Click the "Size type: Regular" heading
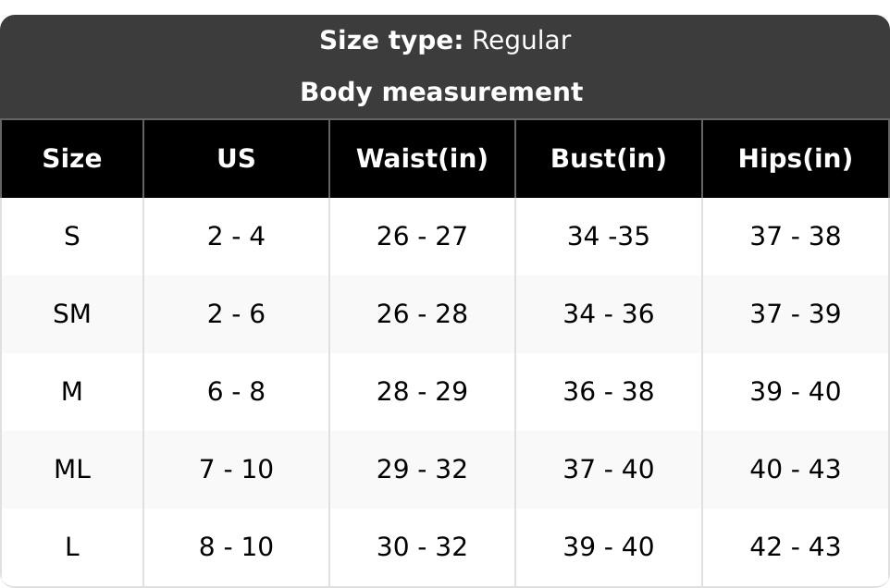The width and height of the screenshot is (890, 588). click(x=445, y=41)
